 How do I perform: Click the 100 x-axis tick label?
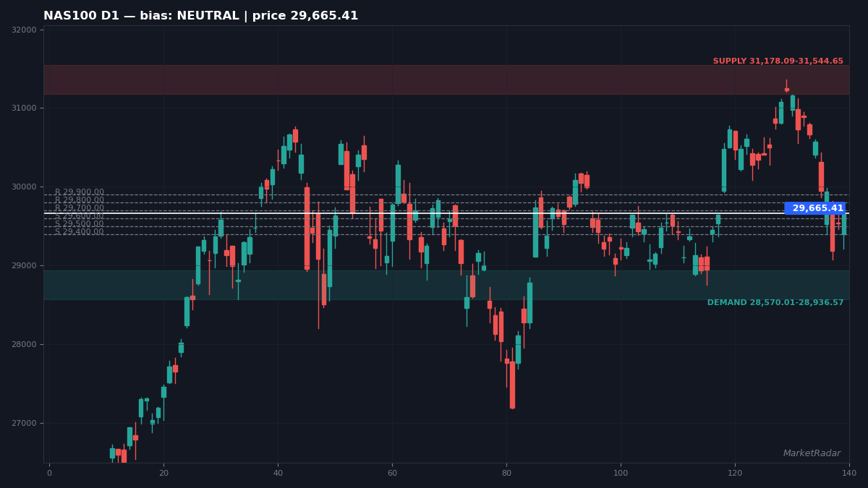pos(621,473)
